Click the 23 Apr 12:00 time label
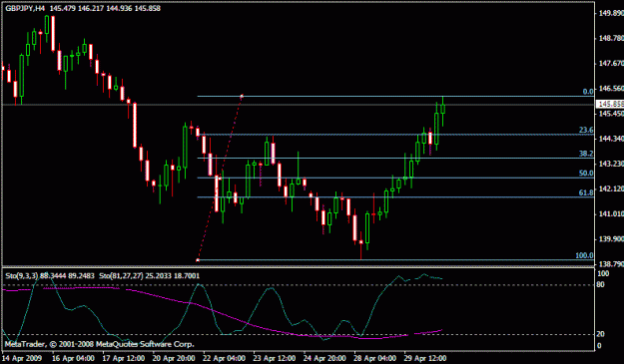This screenshot has height=364, width=624. point(275,358)
